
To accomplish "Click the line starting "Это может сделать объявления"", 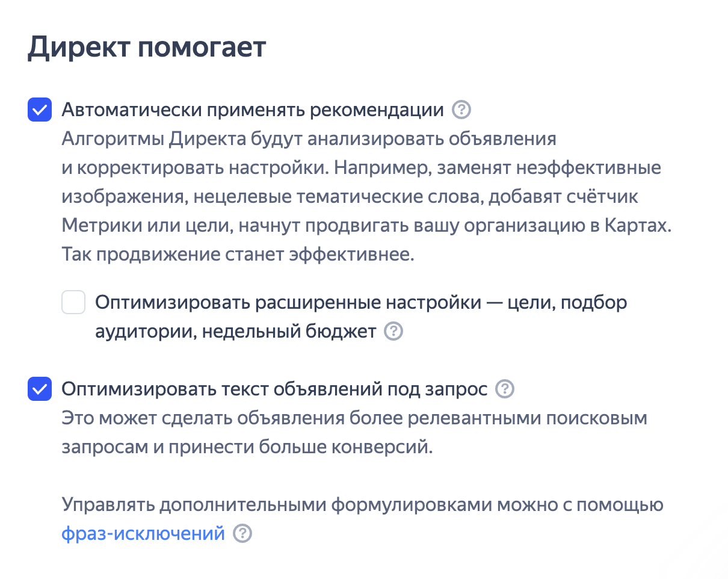I will tap(354, 418).
